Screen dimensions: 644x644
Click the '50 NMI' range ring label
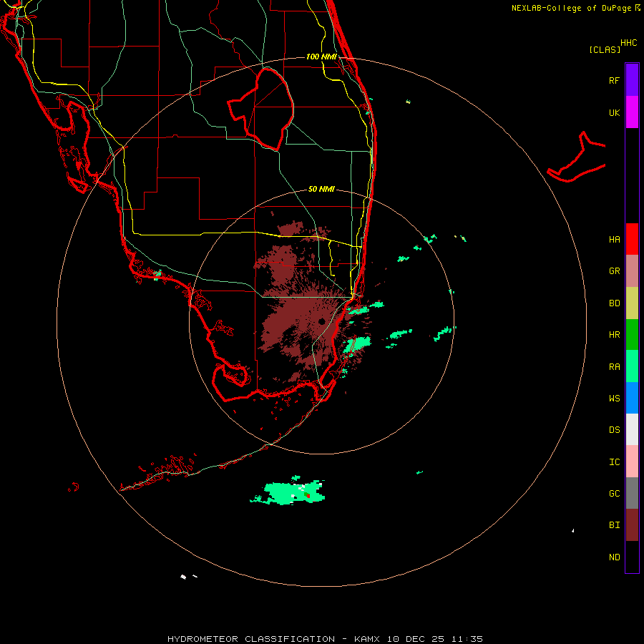pyautogui.click(x=321, y=189)
